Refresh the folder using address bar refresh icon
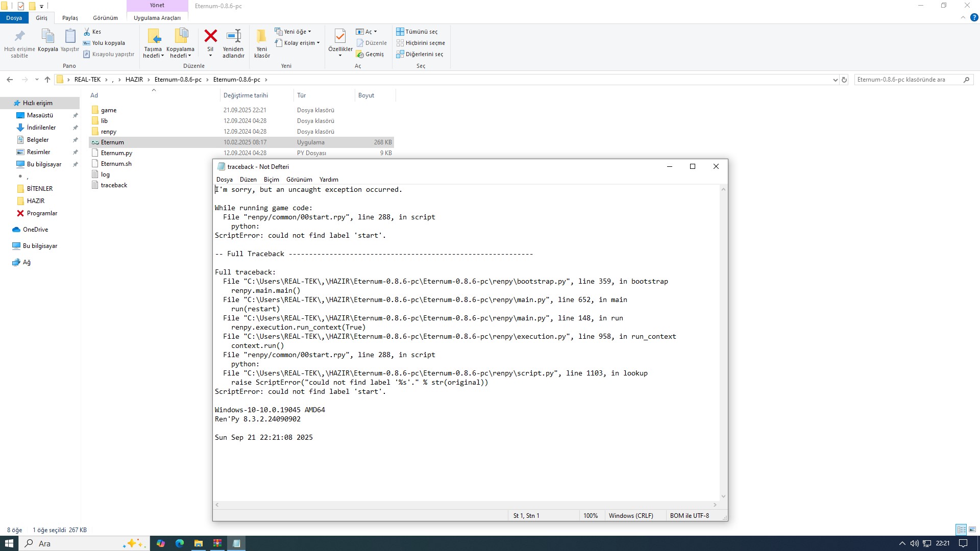 click(x=844, y=80)
